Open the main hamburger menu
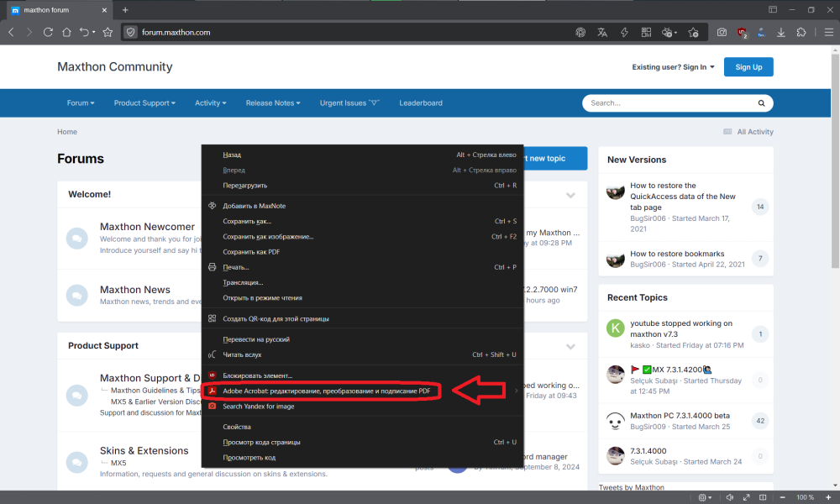 point(829,32)
